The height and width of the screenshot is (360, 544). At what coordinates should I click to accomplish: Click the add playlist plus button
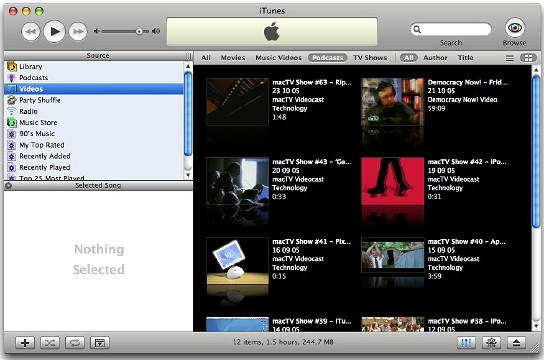point(25,343)
